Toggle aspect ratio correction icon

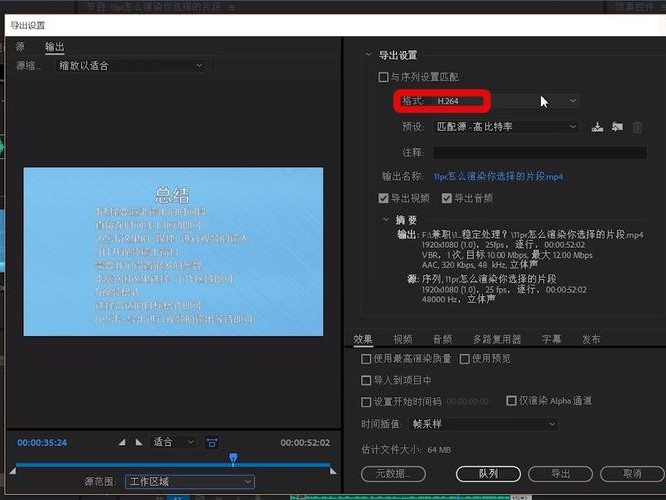pyautogui.click(x=212, y=443)
